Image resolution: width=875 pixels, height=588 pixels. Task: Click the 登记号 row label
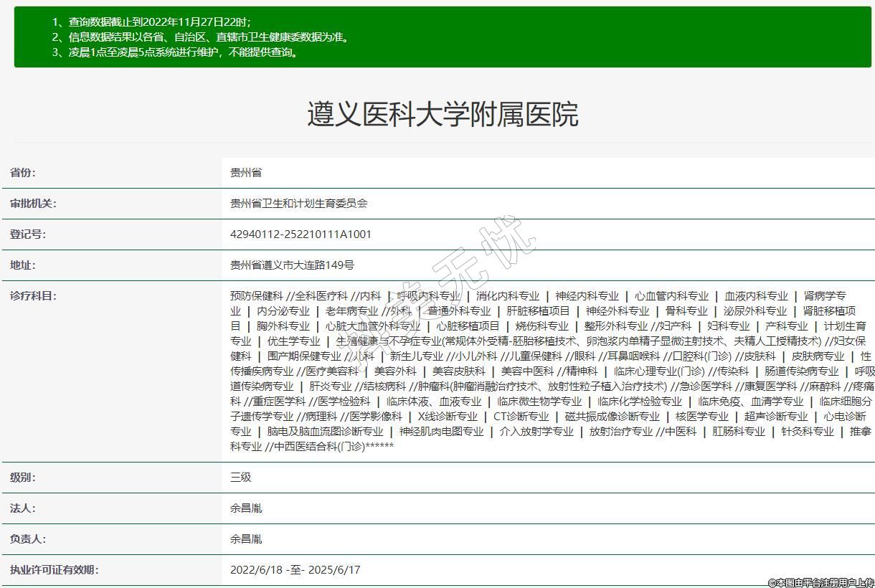[x=27, y=234]
